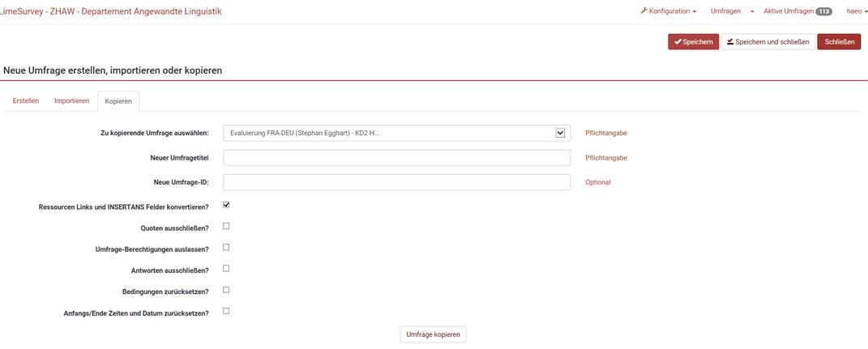The image size is (868, 349).
Task: Click the heading Neue Umfrage erstellen, importieren
Action: tap(113, 70)
